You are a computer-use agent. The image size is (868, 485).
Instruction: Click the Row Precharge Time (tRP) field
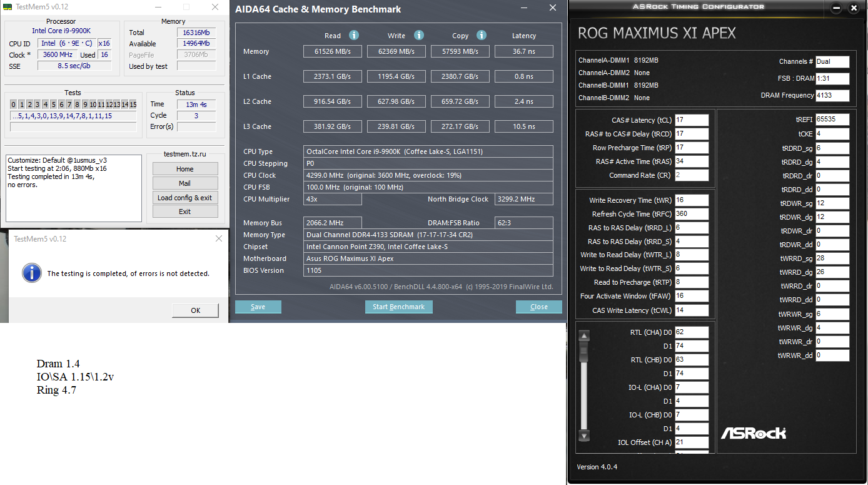pyautogui.click(x=692, y=148)
